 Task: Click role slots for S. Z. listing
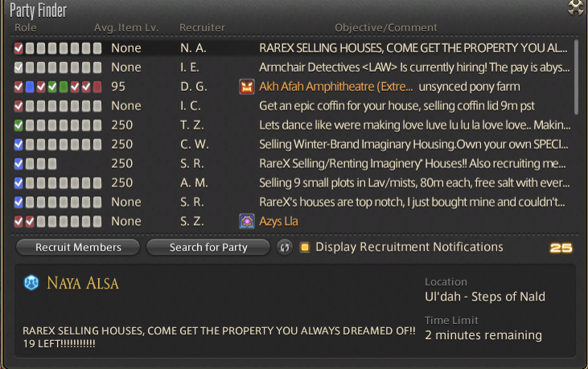point(58,221)
